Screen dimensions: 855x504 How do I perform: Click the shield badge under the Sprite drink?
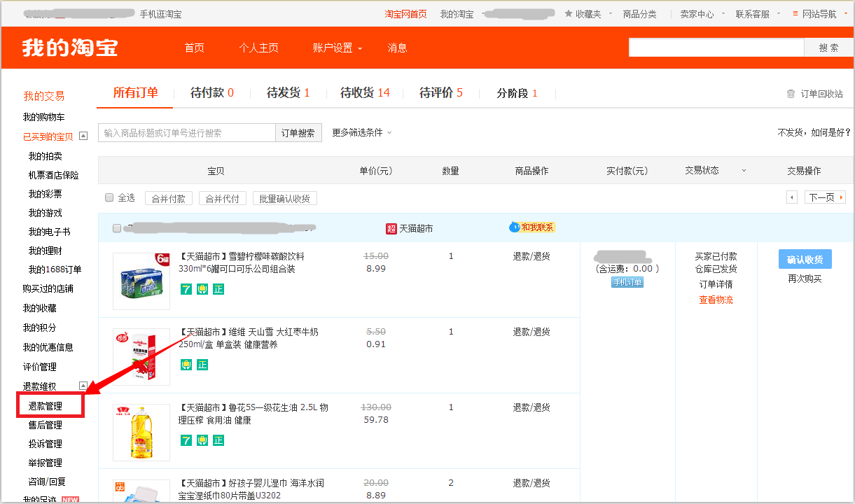click(x=202, y=289)
